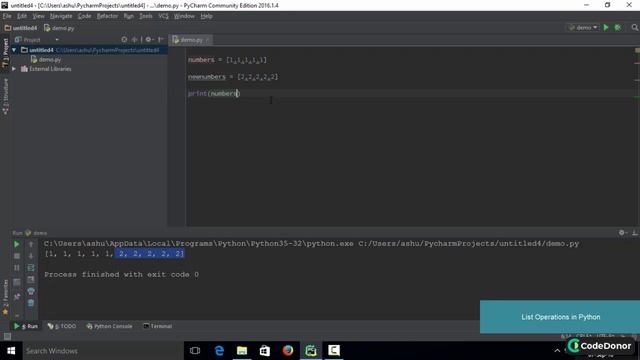640x360 pixels.
Task: Close the demo.py editor tab
Action: [208, 40]
